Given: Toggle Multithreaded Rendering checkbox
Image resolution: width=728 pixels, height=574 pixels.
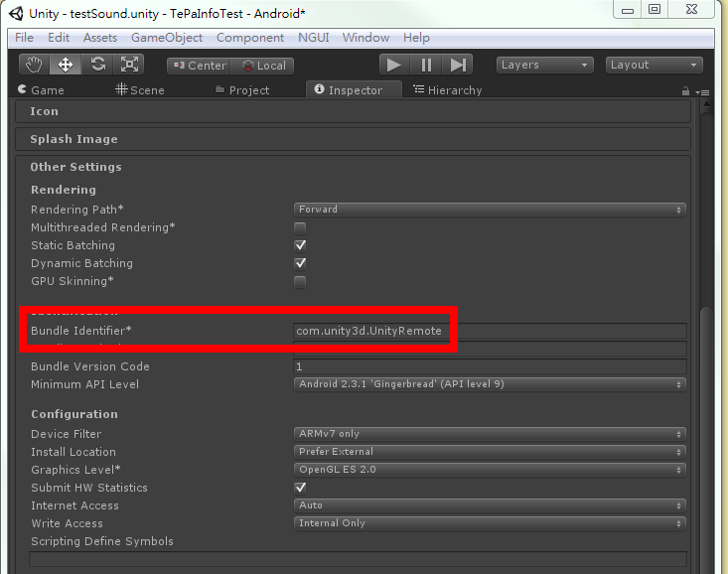Looking at the screenshot, I should 300,227.
